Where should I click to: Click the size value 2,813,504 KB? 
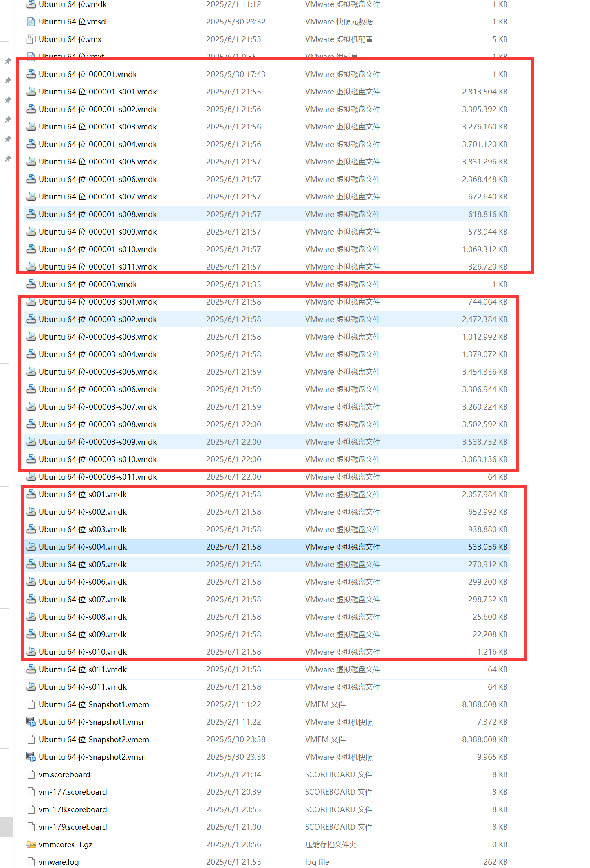(484, 92)
